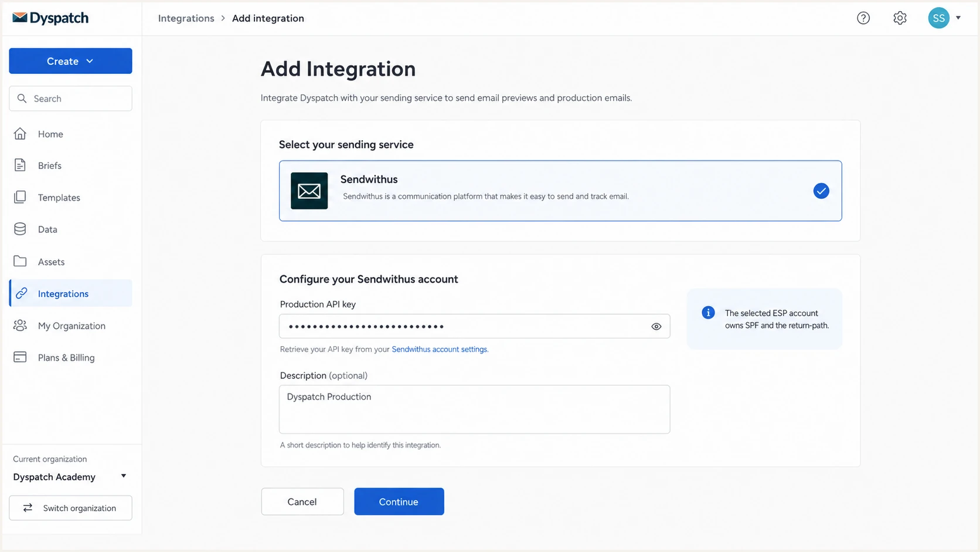
Task: Open the Create dropdown button
Action: [70, 61]
